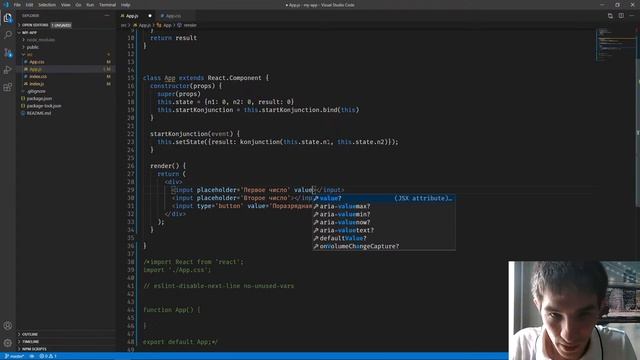Select 'value?' autocomplete suggestion
Viewport: 640px width, 360px height.
[x=384, y=198]
